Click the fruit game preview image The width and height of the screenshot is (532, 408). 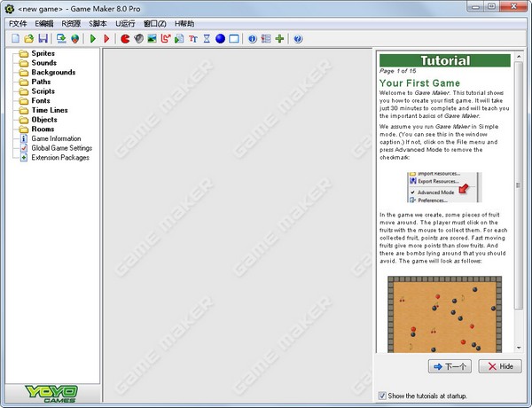coord(445,314)
